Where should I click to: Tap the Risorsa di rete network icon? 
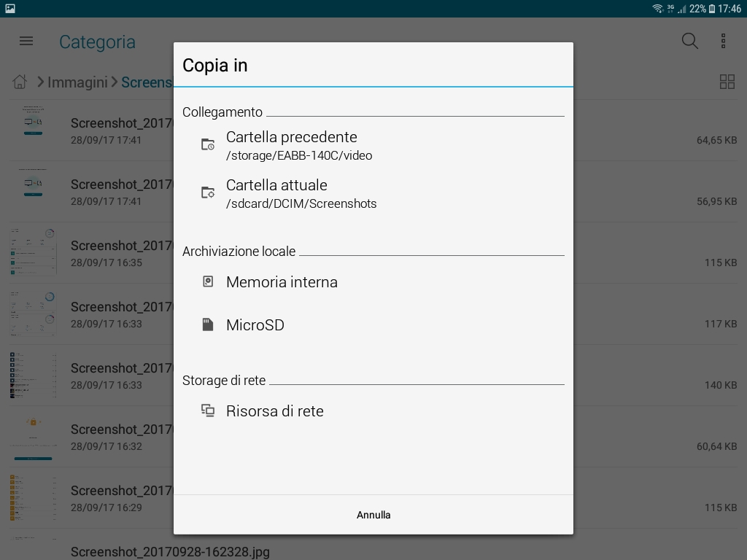click(x=208, y=411)
